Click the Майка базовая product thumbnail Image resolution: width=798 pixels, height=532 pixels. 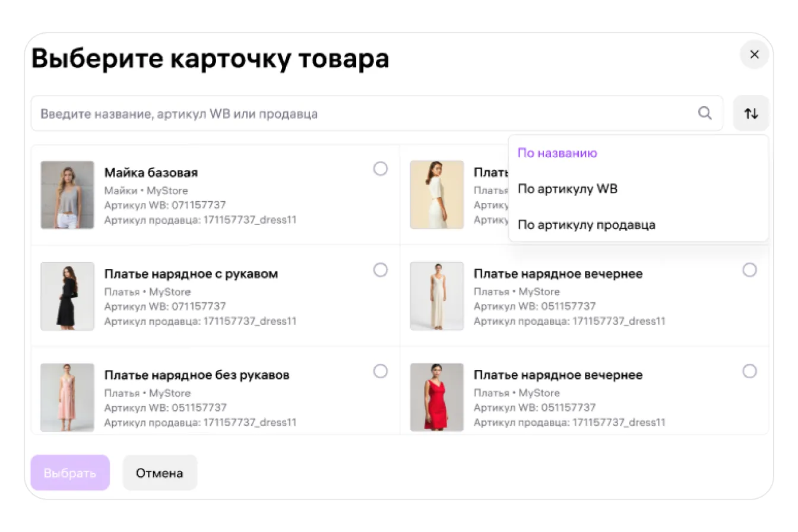coord(67,195)
